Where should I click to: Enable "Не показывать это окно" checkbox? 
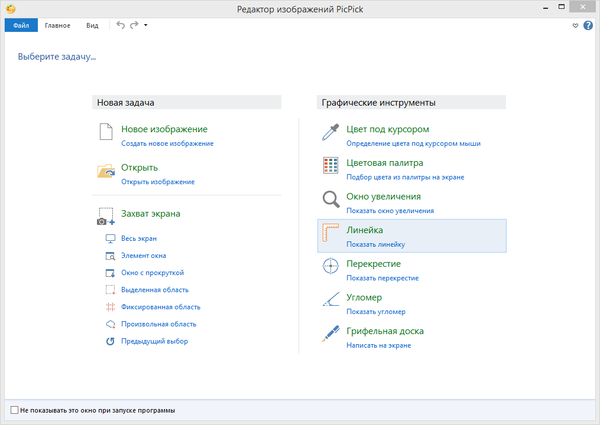pos(14,410)
